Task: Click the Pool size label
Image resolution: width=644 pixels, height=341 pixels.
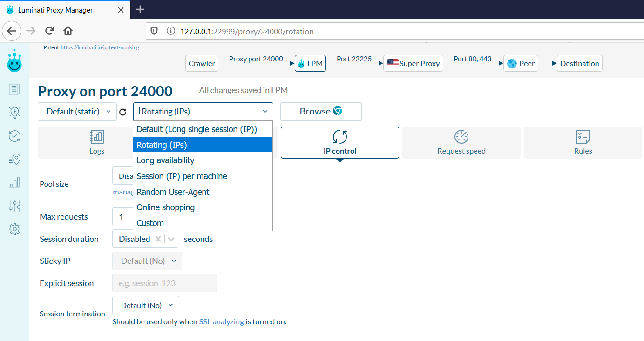Action: pos(54,184)
